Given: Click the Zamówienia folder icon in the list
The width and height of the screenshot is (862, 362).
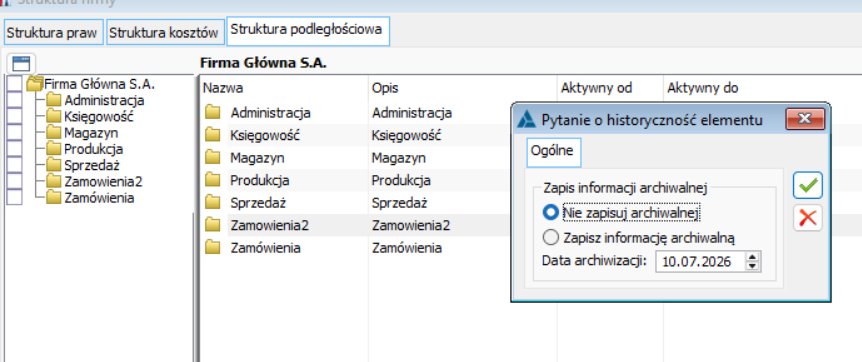Looking at the screenshot, I should [x=212, y=248].
